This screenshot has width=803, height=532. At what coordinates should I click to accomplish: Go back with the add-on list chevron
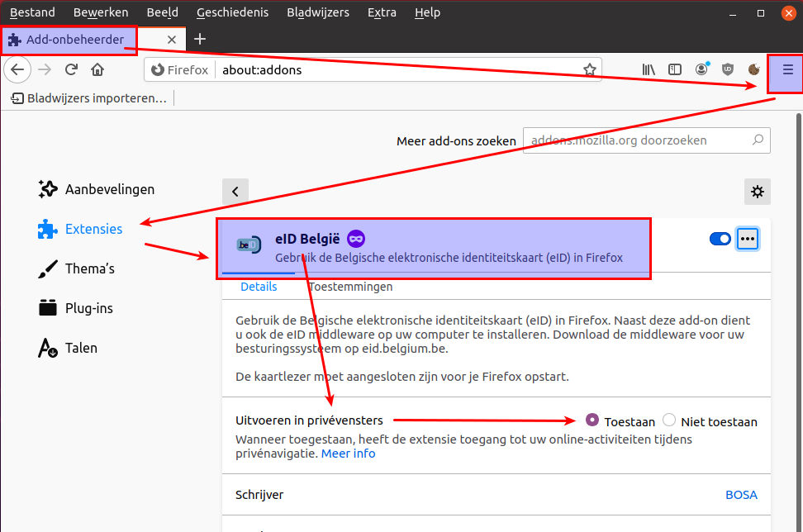tap(235, 192)
